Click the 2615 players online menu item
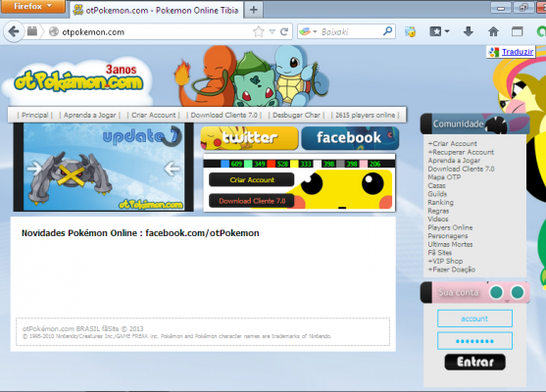 coord(366,115)
